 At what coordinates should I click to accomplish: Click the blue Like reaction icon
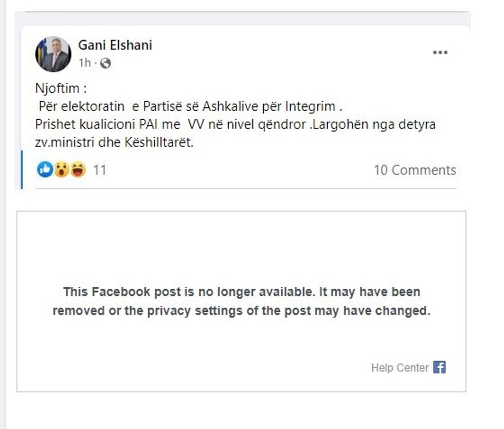click(x=45, y=170)
